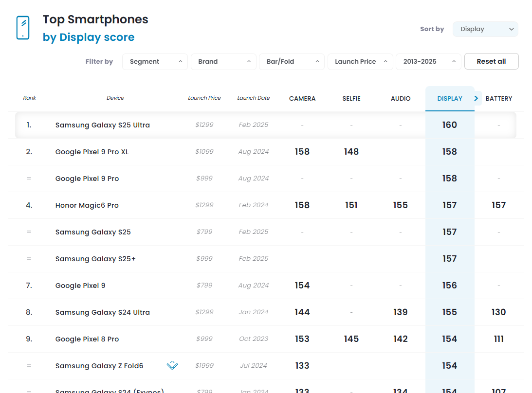Sort by the BATTERY column header

coord(499,99)
